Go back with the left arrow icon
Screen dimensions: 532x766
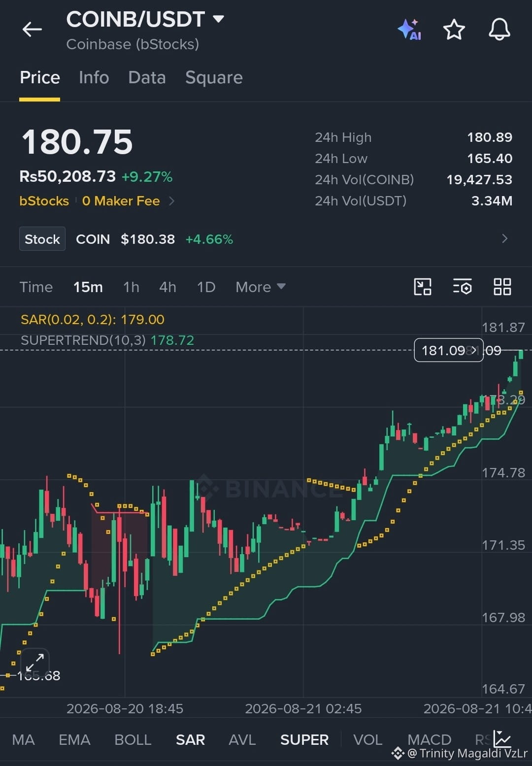(32, 30)
